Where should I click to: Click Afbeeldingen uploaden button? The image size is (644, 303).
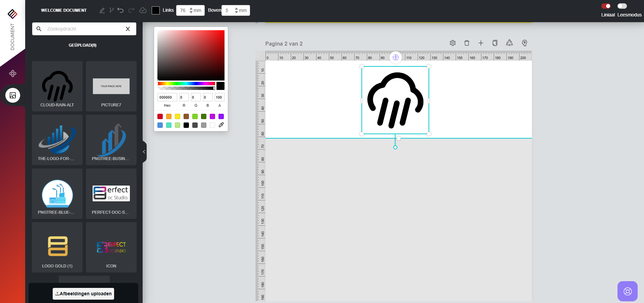pyautogui.click(x=83, y=294)
